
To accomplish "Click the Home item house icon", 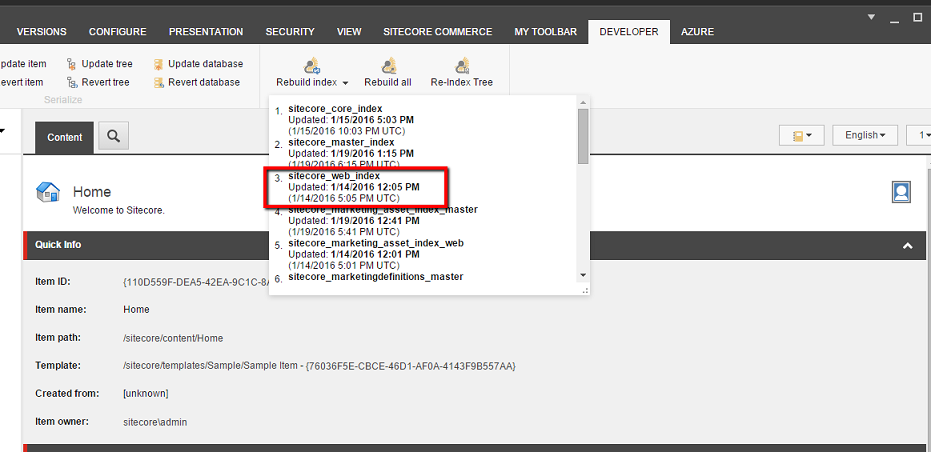I will pos(47,192).
